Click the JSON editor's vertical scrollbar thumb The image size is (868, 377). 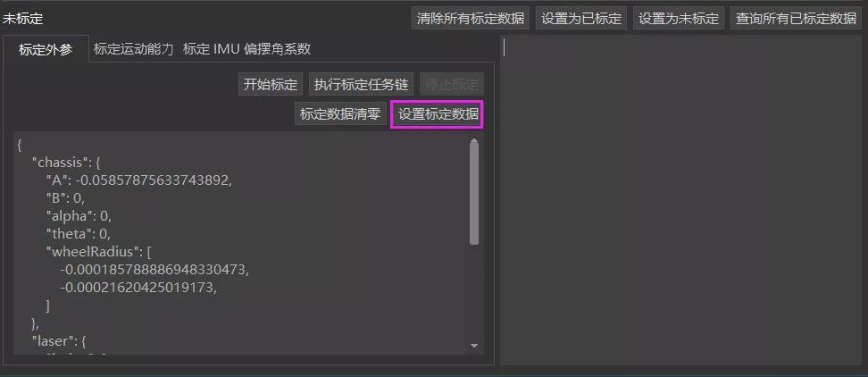pos(474,191)
